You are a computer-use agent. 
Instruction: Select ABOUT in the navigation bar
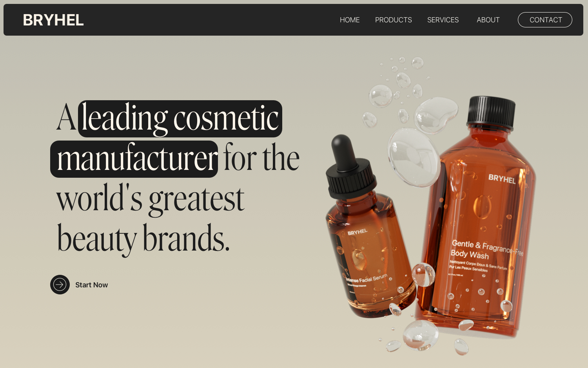488,20
